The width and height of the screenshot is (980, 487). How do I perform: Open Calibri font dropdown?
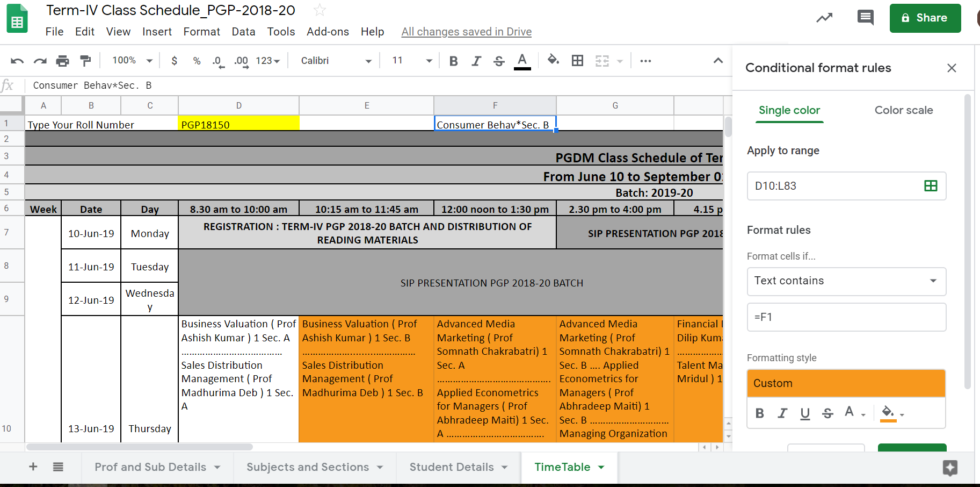click(336, 61)
